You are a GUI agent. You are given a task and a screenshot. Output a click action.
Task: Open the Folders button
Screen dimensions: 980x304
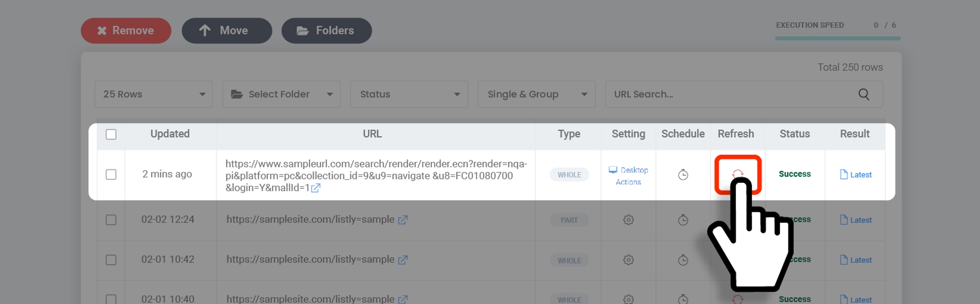(x=326, y=30)
